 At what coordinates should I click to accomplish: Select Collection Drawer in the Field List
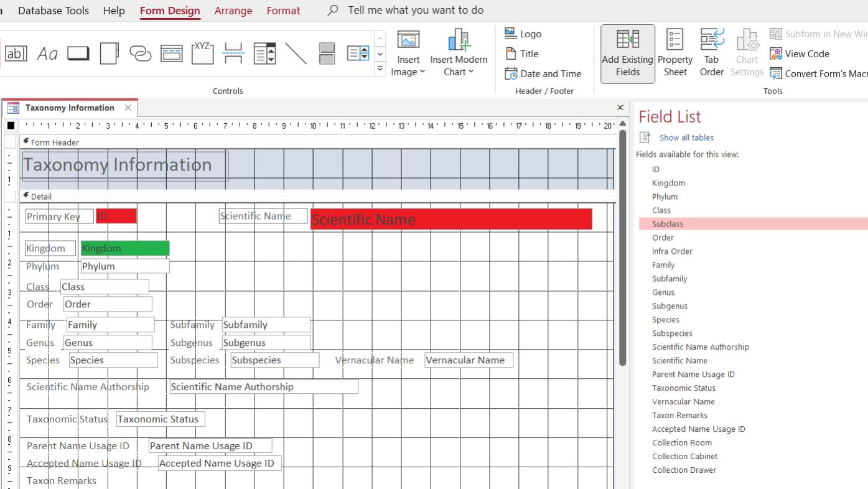[684, 470]
